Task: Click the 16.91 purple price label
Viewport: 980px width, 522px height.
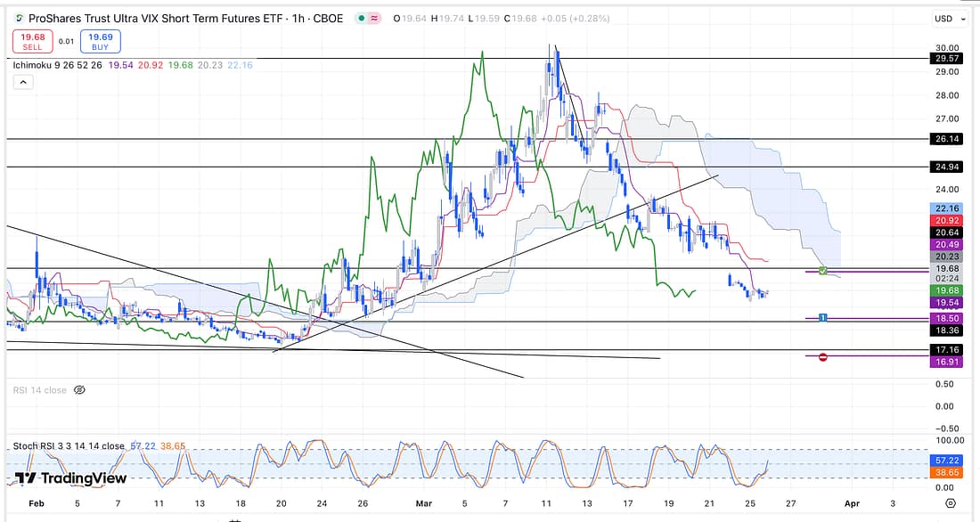Action: (x=945, y=362)
